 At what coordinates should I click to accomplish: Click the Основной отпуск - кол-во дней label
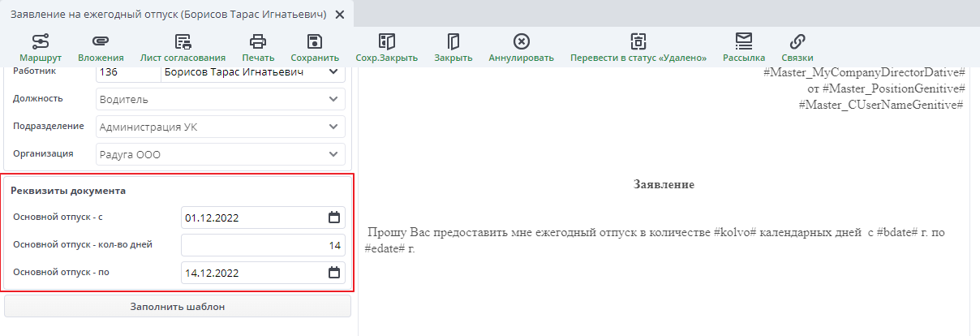pyautogui.click(x=83, y=244)
